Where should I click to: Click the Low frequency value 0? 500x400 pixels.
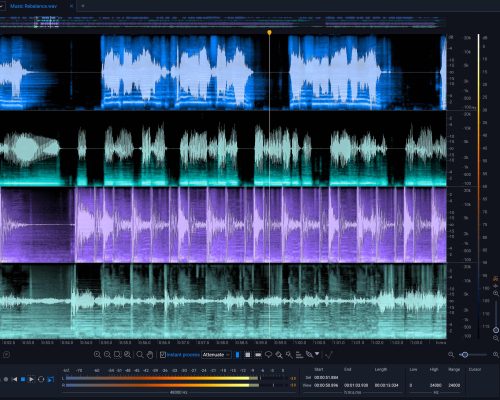[411, 385]
